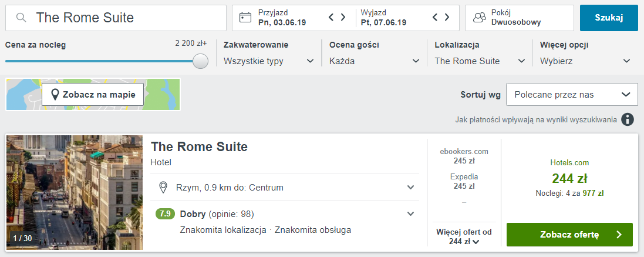Viewport: 644px width, 257px height.
Task: Click the blue Szukaj button
Action: (x=609, y=18)
